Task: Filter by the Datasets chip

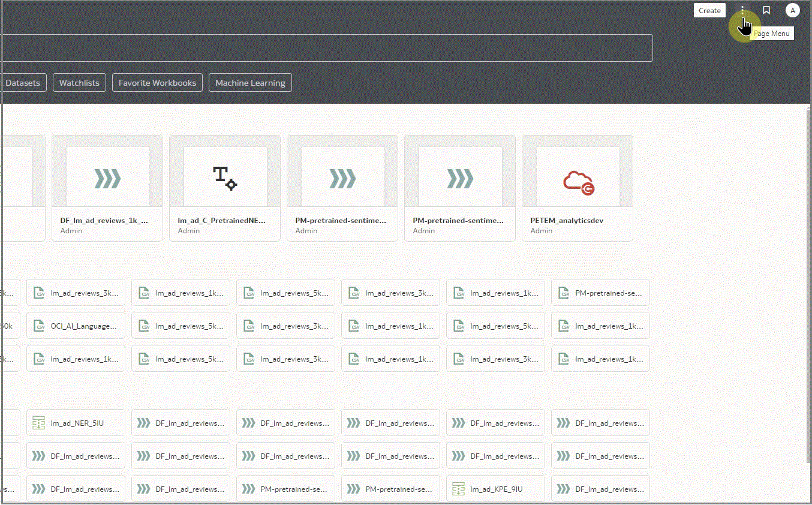Action: pyautogui.click(x=23, y=83)
